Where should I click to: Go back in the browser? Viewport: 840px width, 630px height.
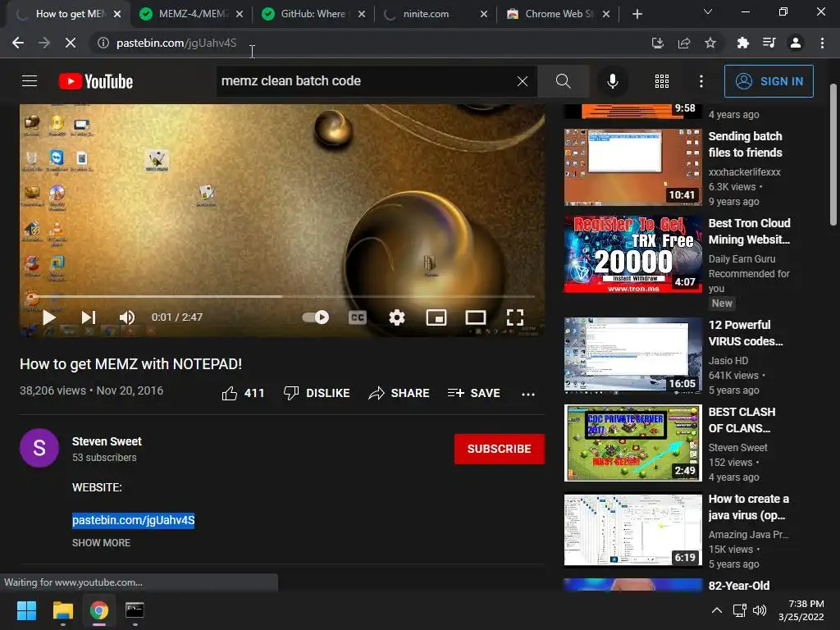pos(18,43)
